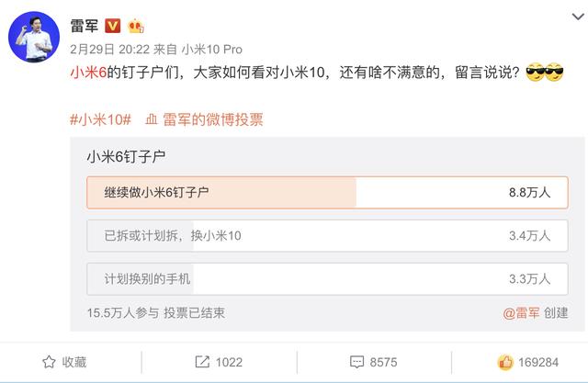Open the #小米10# hashtag topic

point(101,120)
